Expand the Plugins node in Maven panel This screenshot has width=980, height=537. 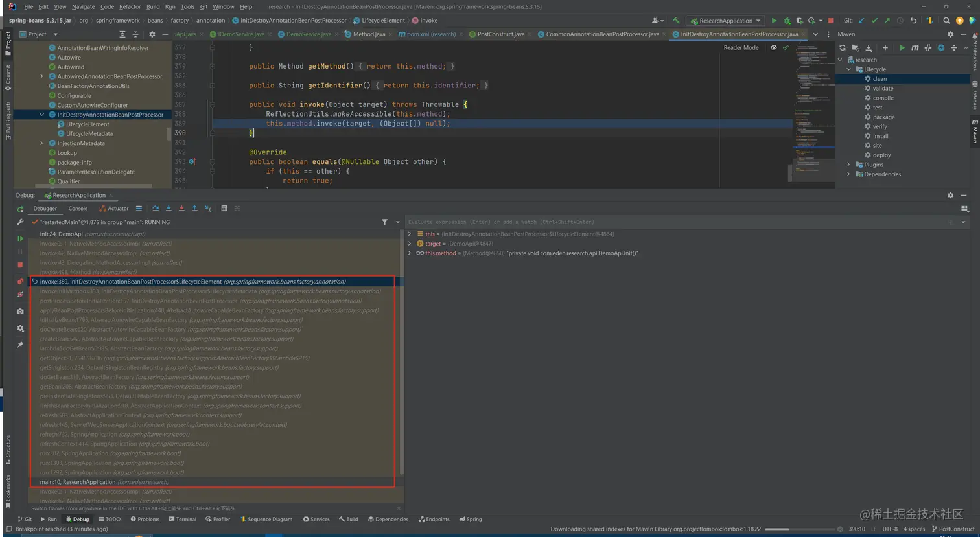[849, 165]
